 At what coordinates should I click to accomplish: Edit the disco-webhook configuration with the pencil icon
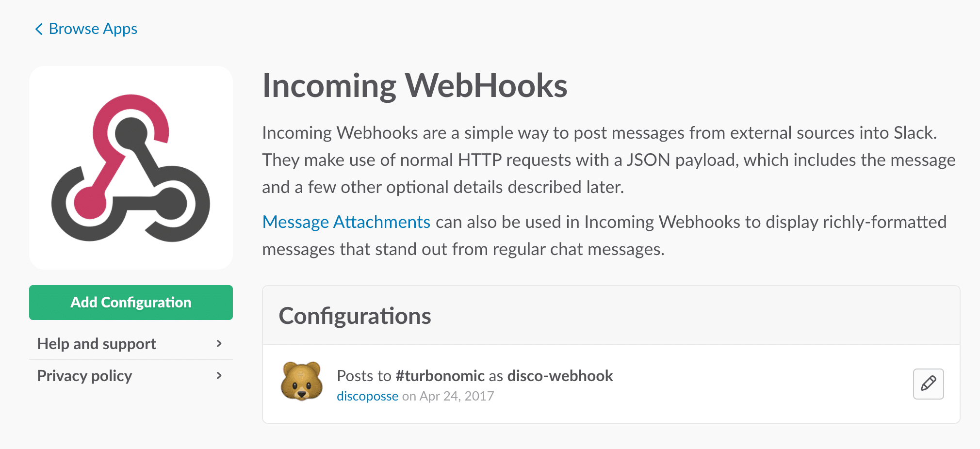(x=928, y=384)
